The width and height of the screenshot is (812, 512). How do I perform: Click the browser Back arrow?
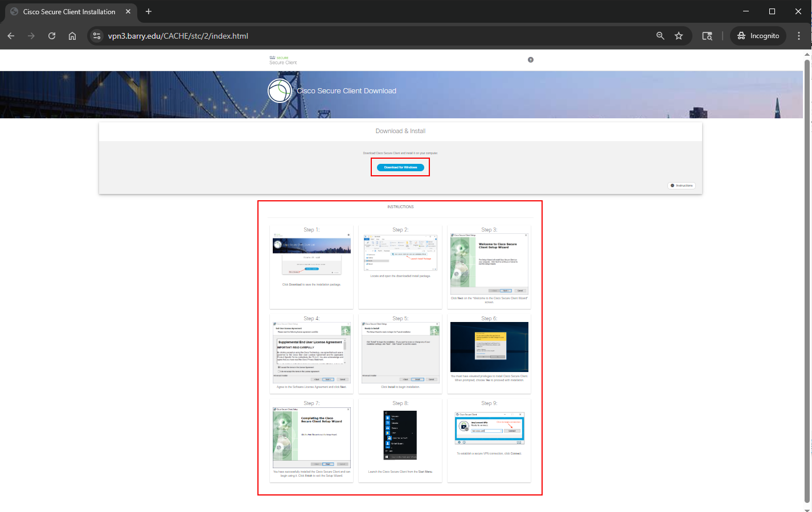[x=11, y=36]
